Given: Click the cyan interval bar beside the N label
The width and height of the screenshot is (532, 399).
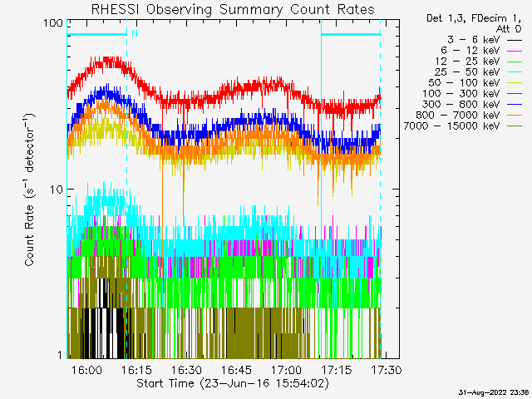Looking at the screenshot, I should tap(96, 34).
